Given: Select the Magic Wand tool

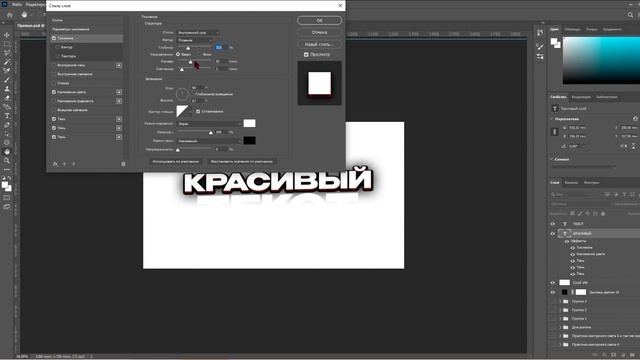Looking at the screenshot, I should (7, 62).
